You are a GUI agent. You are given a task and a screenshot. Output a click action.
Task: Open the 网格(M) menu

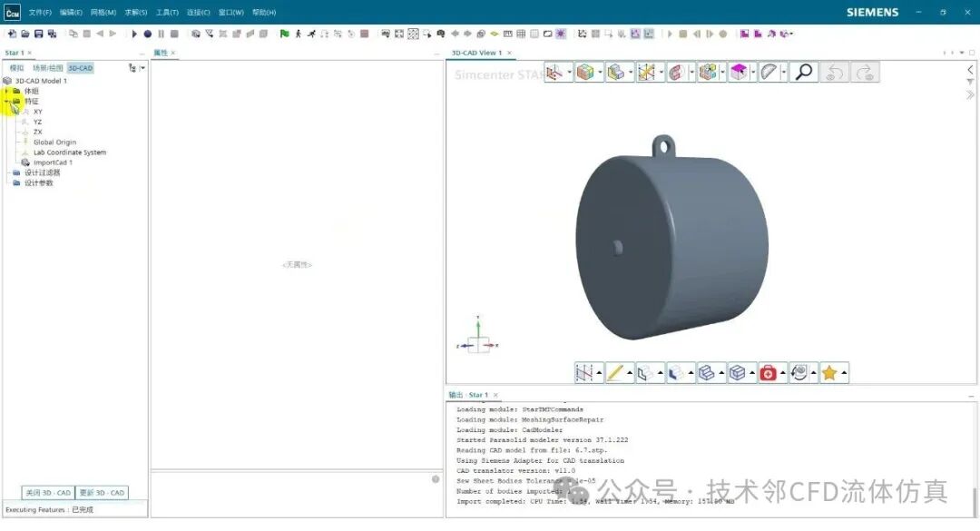coord(103,13)
